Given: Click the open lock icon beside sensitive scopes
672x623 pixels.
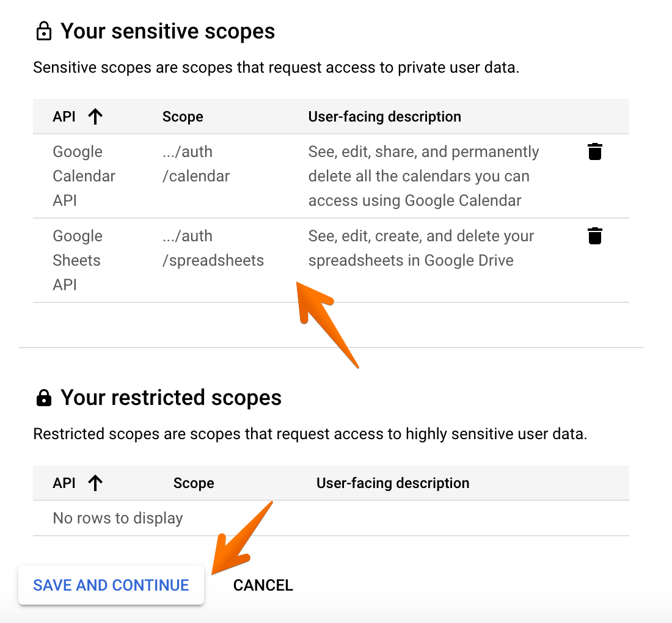Looking at the screenshot, I should [x=43, y=31].
